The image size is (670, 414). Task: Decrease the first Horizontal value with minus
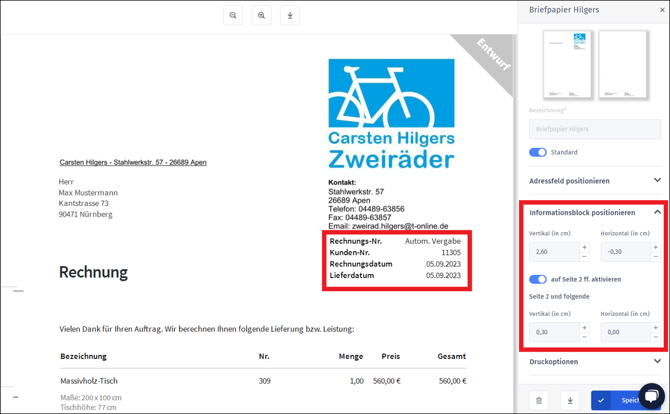tap(656, 257)
